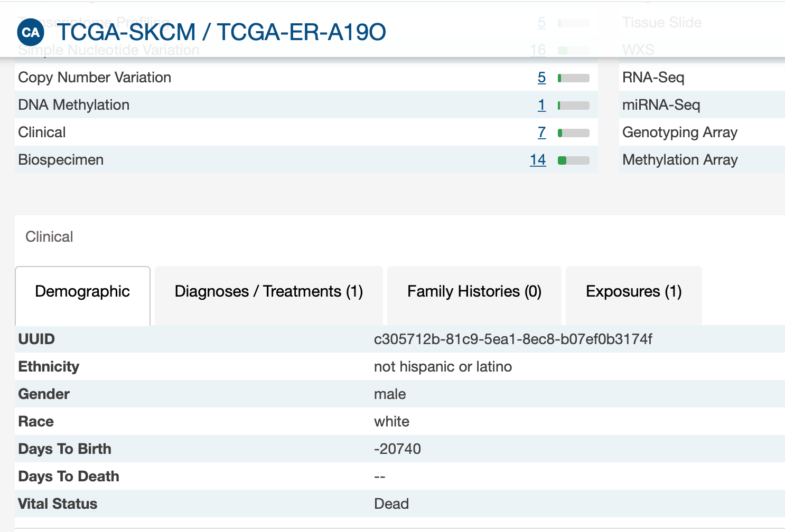Click the 'Vital Status' field label

58,503
